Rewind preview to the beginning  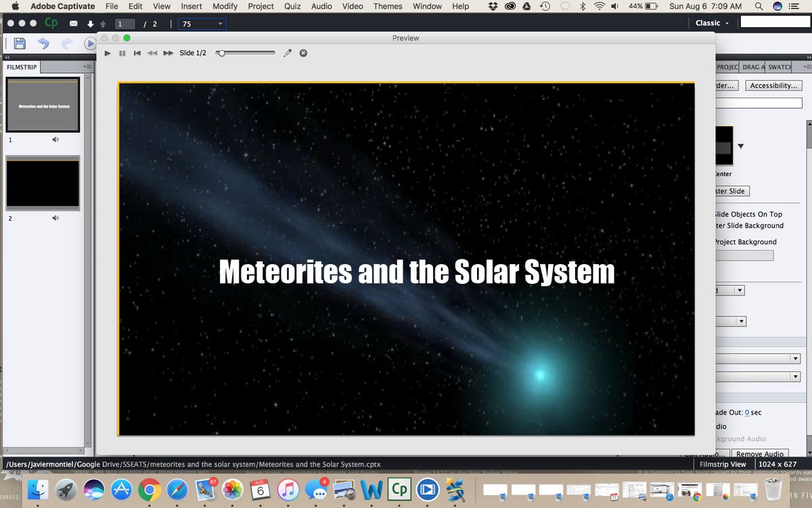[x=137, y=53]
